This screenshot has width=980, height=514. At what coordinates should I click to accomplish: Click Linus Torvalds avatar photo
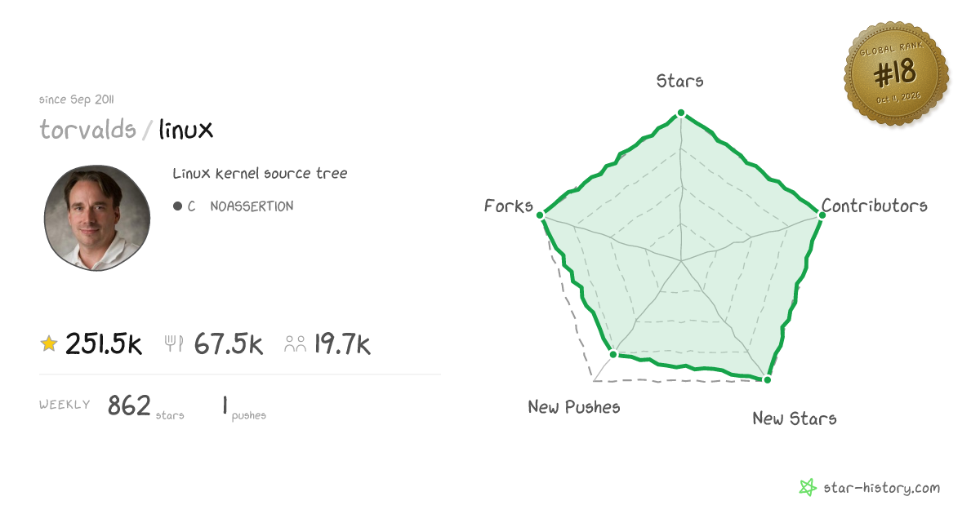[x=97, y=217]
